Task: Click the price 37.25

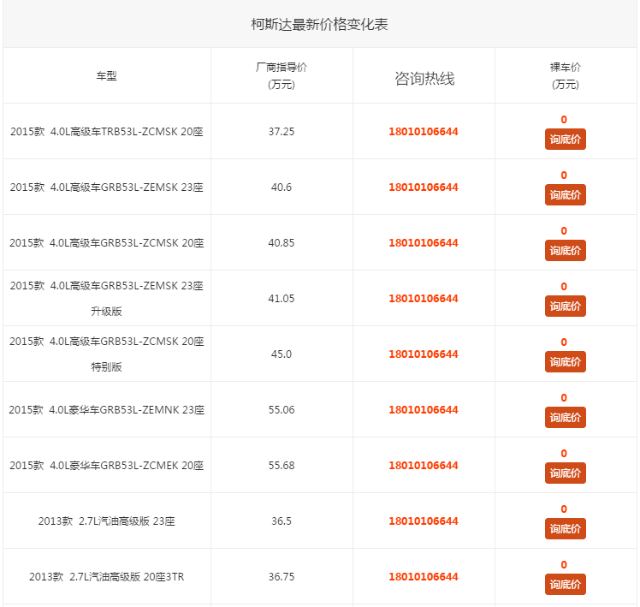Action: 281,131
